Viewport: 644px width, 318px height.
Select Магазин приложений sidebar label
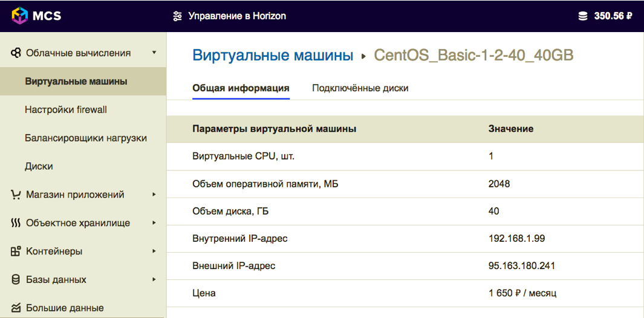pos(75,194)
